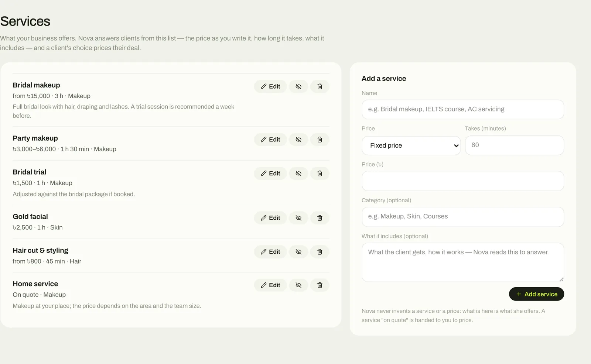Hide the Bridal trial service
This screenshot has width=591, height=364.
(x=298, y=174)
